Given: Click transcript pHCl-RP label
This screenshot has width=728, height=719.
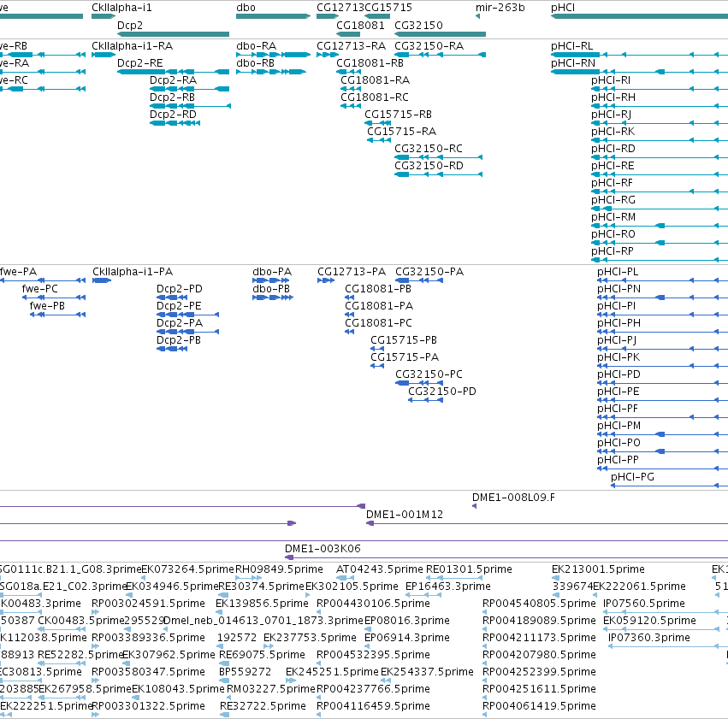Looking at the screenshot, I should click(612, 251).
